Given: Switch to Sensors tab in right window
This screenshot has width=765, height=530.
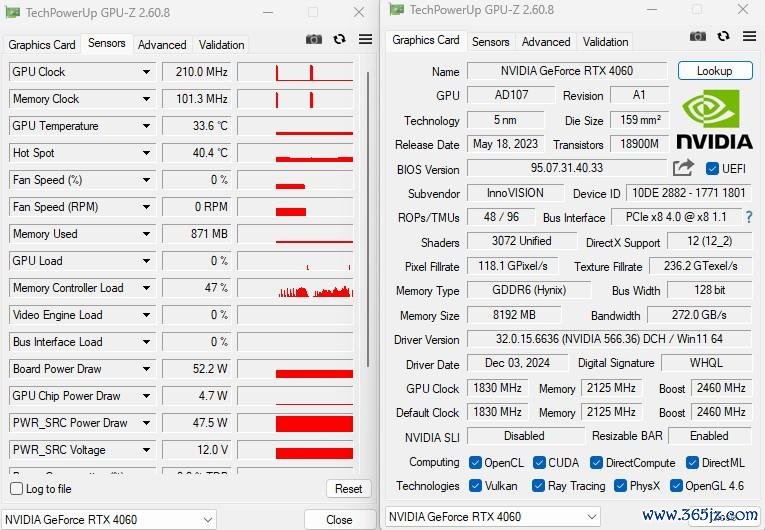Looking at the screenshot, I should pos(490,42).
